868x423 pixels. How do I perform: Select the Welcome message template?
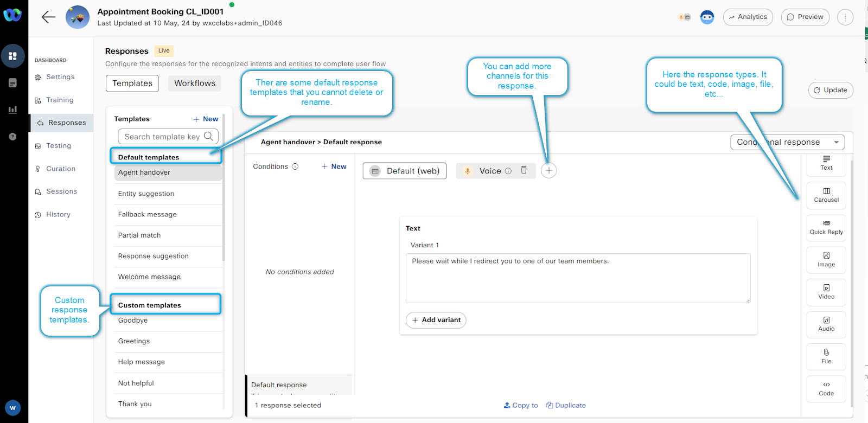coord(149,277)
